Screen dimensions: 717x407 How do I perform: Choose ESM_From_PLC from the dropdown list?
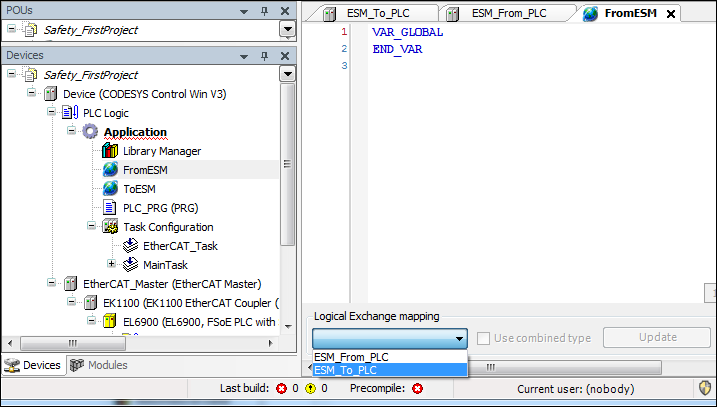[390, 357]
